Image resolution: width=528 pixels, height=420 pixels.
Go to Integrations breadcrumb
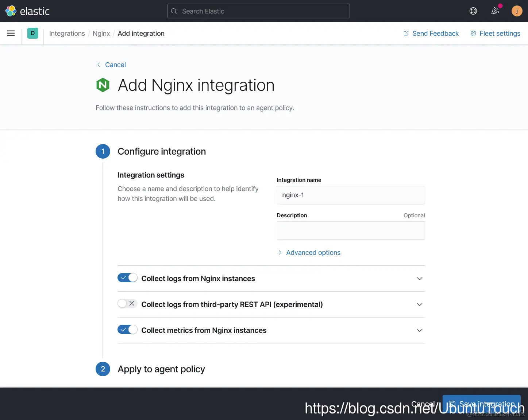67,33
